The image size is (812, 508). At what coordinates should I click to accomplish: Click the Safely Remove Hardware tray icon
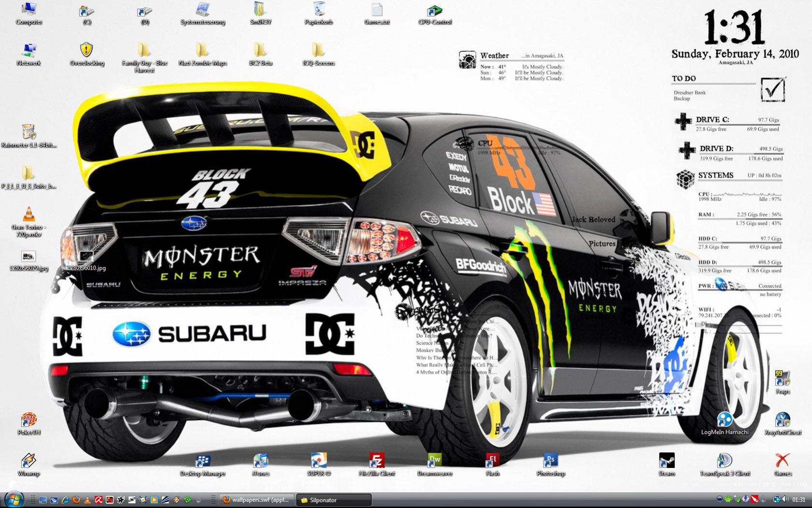[737, 499]
